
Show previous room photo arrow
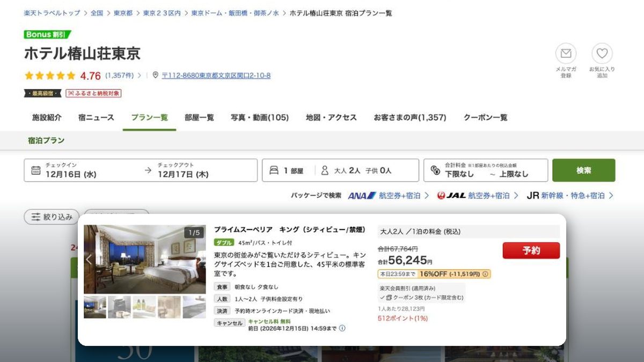click(89, 260)
